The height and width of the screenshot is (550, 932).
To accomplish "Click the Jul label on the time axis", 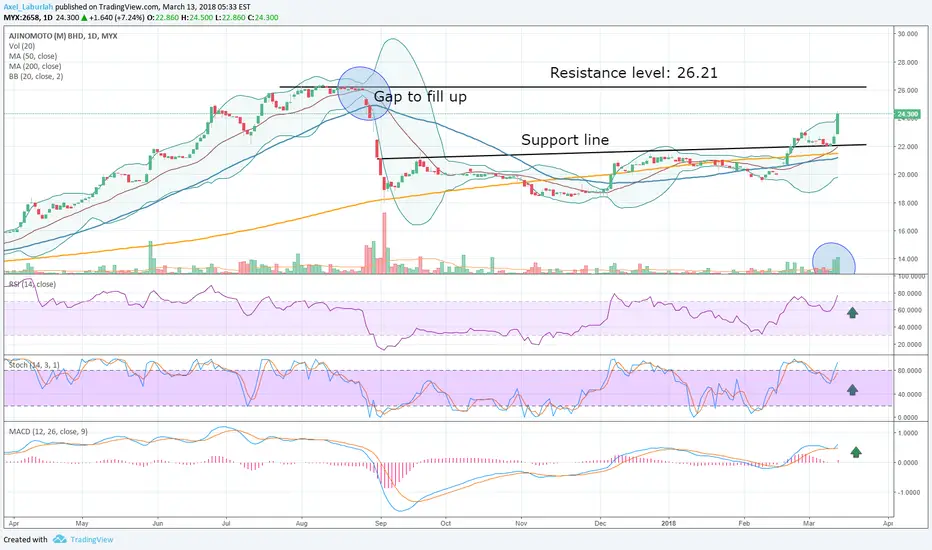I will 226,523.
